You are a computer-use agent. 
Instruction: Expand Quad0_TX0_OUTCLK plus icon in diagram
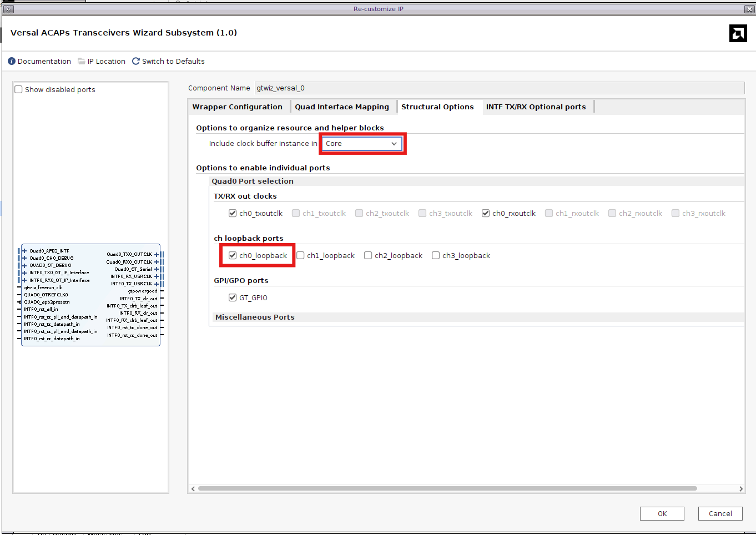point(157,254)
